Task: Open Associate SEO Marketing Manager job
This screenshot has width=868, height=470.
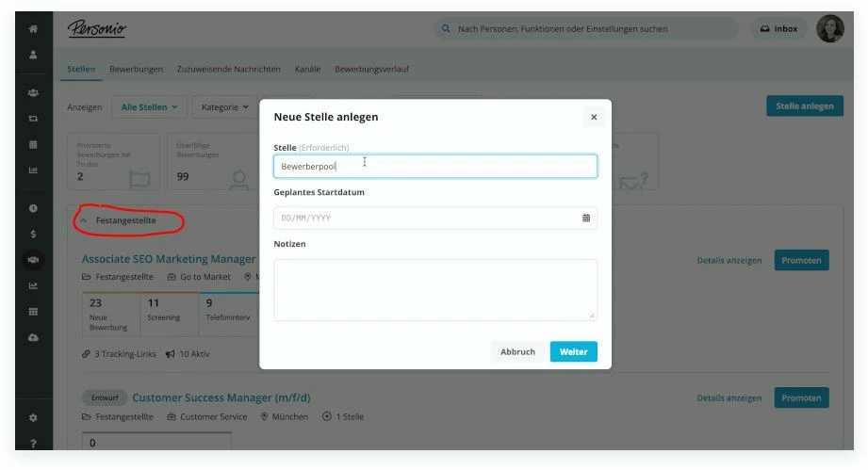Action: 169,259
